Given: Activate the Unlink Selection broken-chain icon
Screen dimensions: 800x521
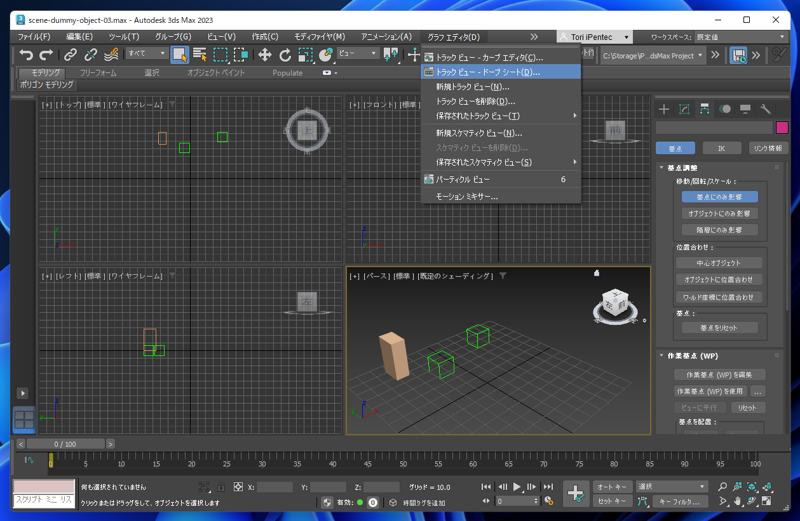Looking at the screenshot, I should [x=90, y=55].
